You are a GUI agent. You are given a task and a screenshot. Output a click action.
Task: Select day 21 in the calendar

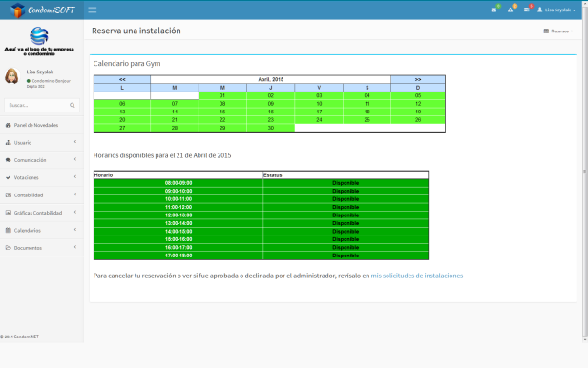175,120
